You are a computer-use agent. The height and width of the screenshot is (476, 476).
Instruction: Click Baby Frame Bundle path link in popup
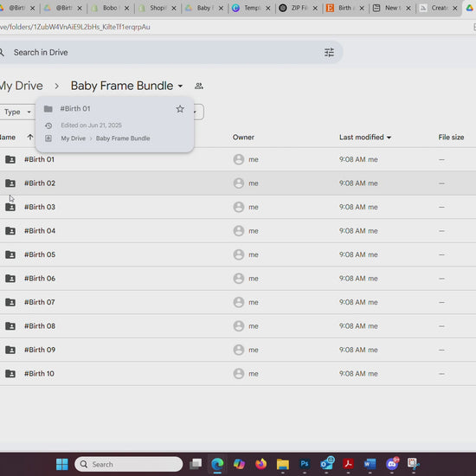click(x=123, y=138)
